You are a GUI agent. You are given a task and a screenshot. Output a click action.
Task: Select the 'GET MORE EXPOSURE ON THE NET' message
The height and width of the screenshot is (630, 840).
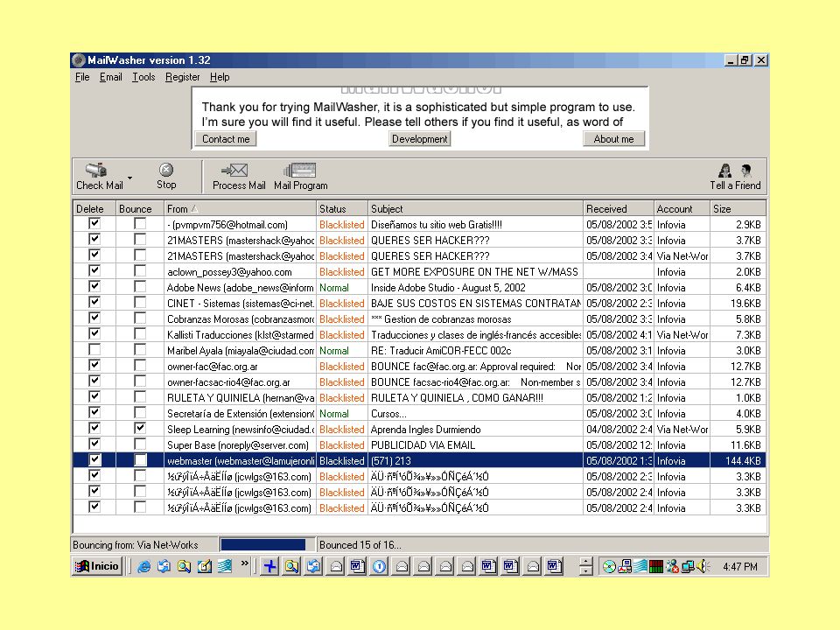[x=474, y=272]
